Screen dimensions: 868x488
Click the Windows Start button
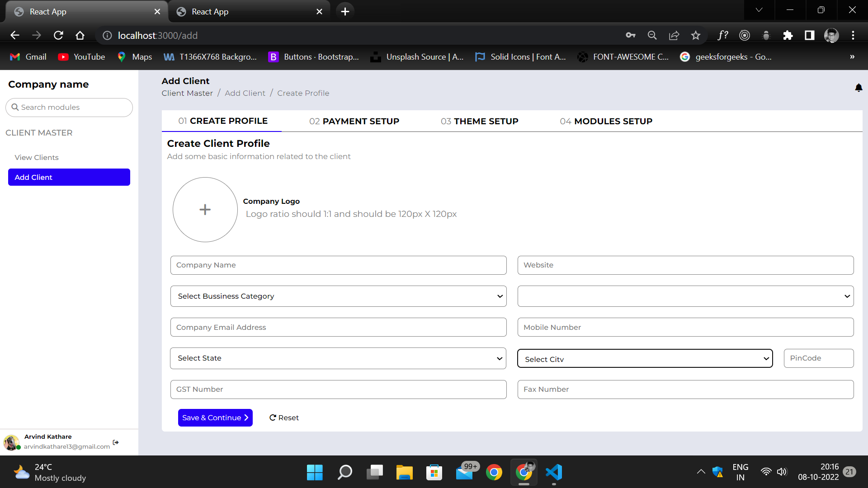[315, 472]
